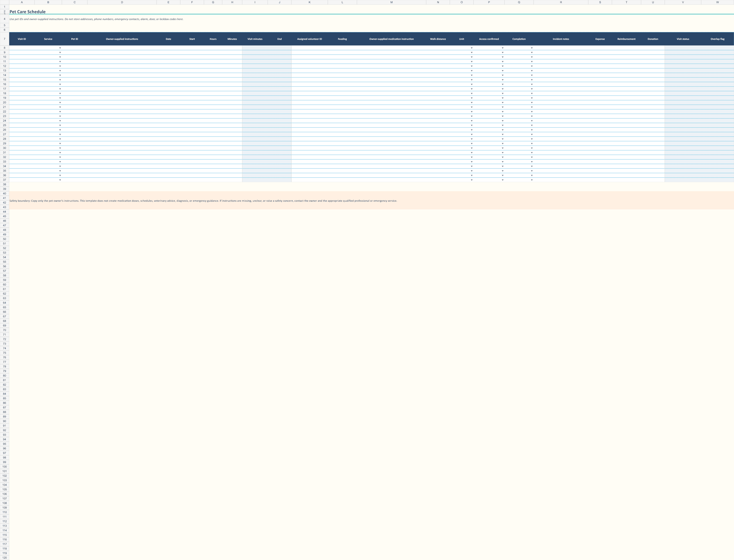The width and height of the screenshot is (734, 560).
Task: Click the Incident notes header cell
Action: pyautogui.click(x=561, y=39)
